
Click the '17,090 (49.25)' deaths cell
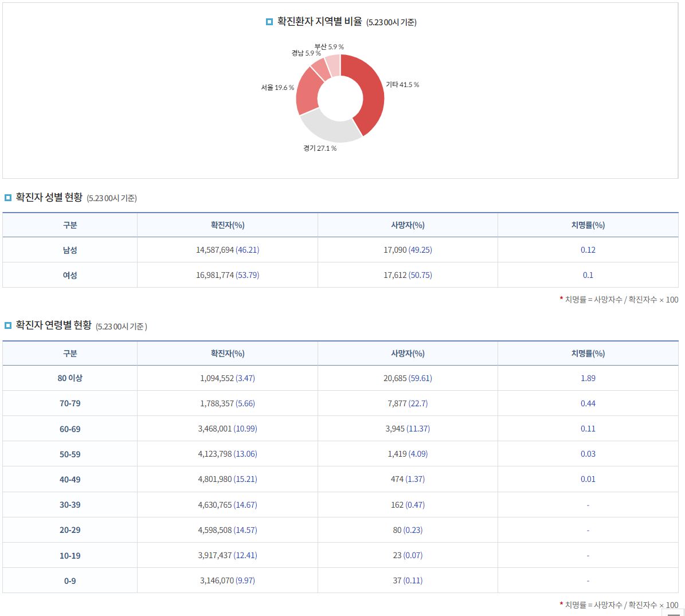(x=408, y=250)
